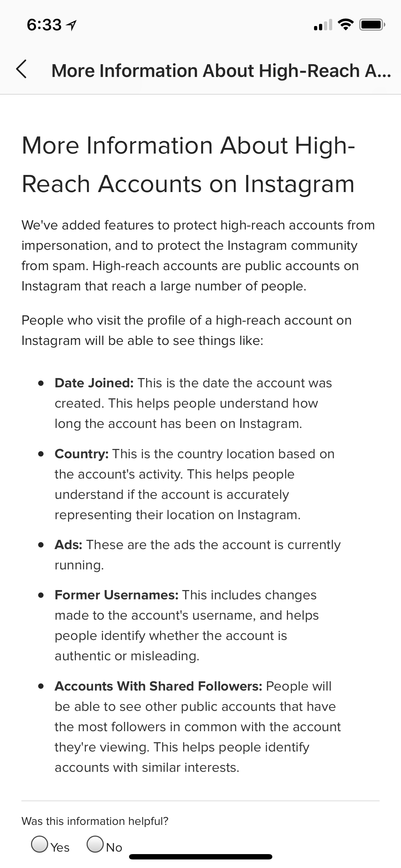Image resolution: width=401 pixels, height=868 pixels.
Task: Tap the large page heading text
Action: tap(188, 165)
